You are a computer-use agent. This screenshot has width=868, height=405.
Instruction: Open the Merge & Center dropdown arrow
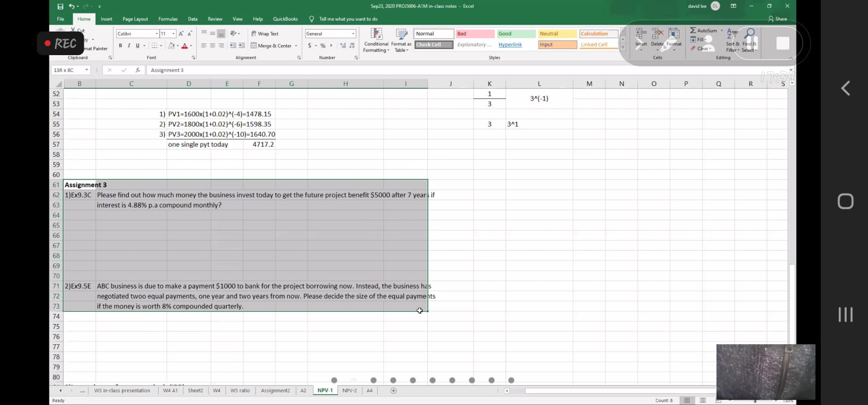296,46
